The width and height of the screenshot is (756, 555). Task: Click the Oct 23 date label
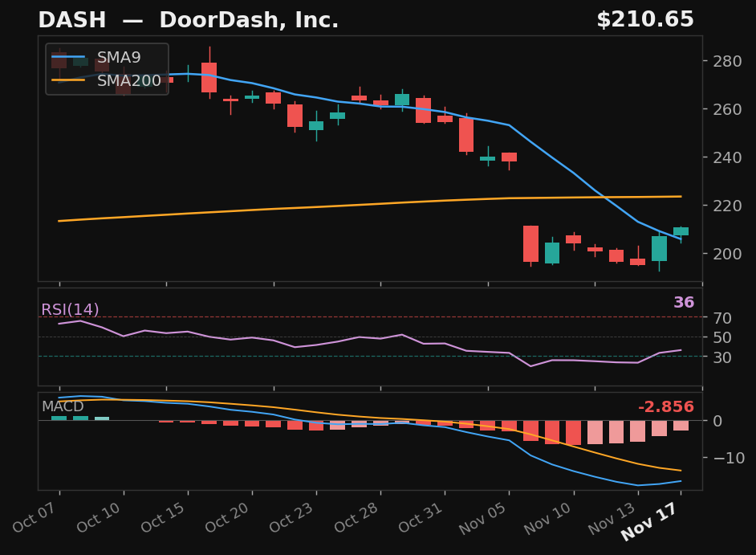pos(291,517)
